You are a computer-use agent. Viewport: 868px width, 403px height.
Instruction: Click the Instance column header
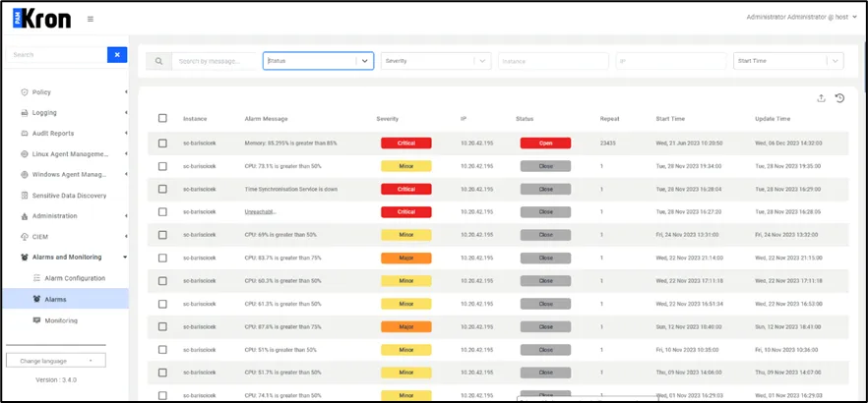click(x=195, y=119)
